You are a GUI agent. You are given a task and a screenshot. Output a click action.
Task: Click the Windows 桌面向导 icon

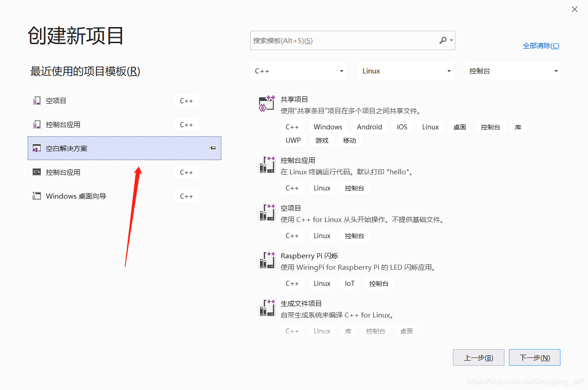37,196
